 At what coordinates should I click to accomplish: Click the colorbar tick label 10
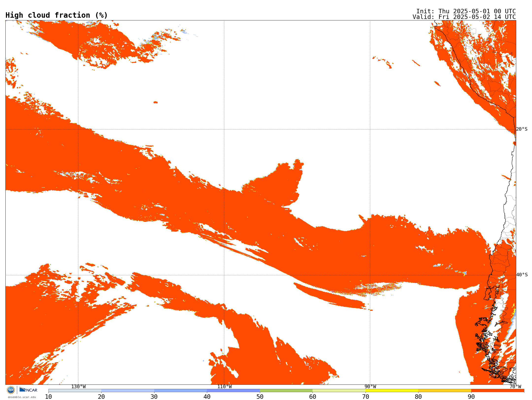[x=49, y=397]
